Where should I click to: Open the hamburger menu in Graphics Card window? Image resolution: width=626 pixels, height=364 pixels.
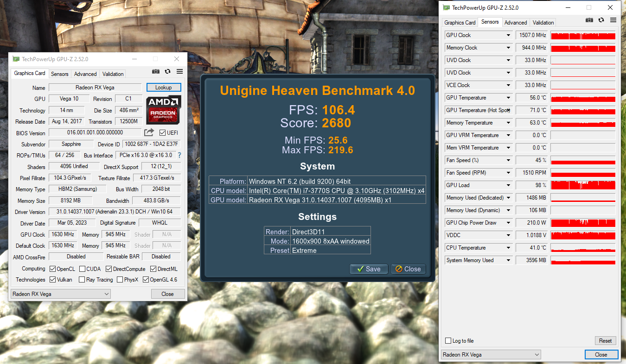pos(180,71)
